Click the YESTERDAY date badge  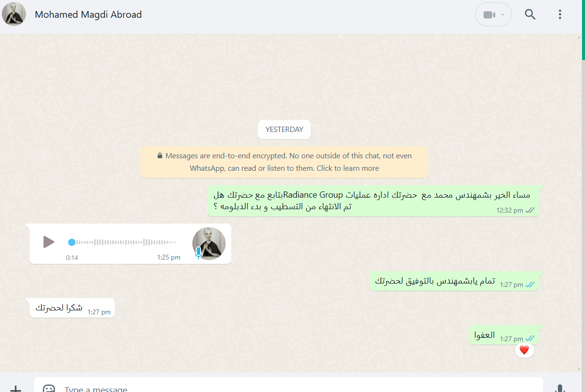pos(284,130)
